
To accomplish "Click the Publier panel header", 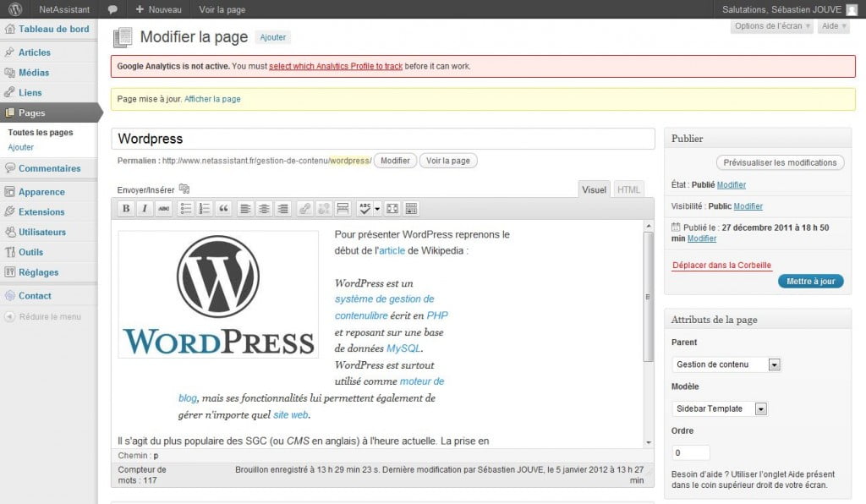I will pos(758,139).
